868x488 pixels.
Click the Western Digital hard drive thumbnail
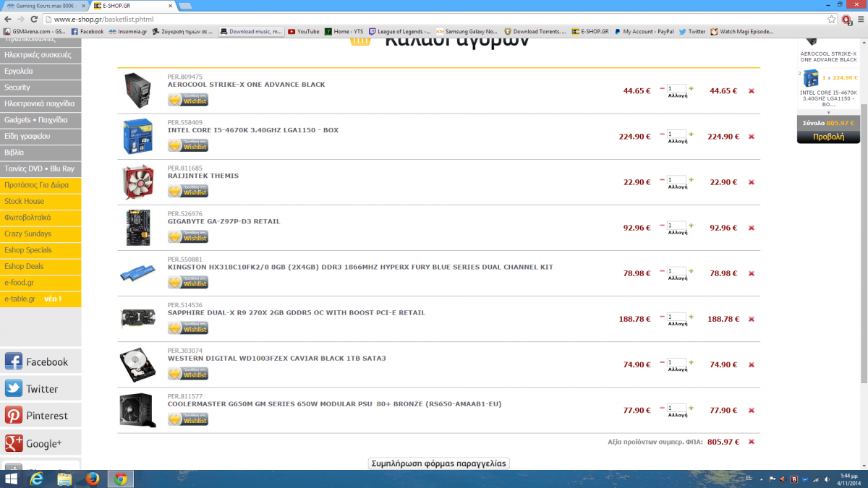137,365
